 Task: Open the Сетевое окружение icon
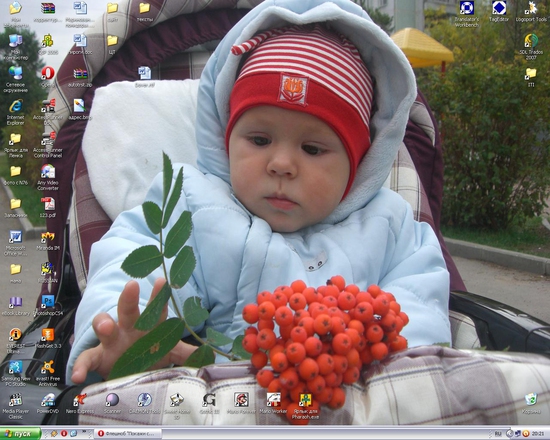[15, 73]
